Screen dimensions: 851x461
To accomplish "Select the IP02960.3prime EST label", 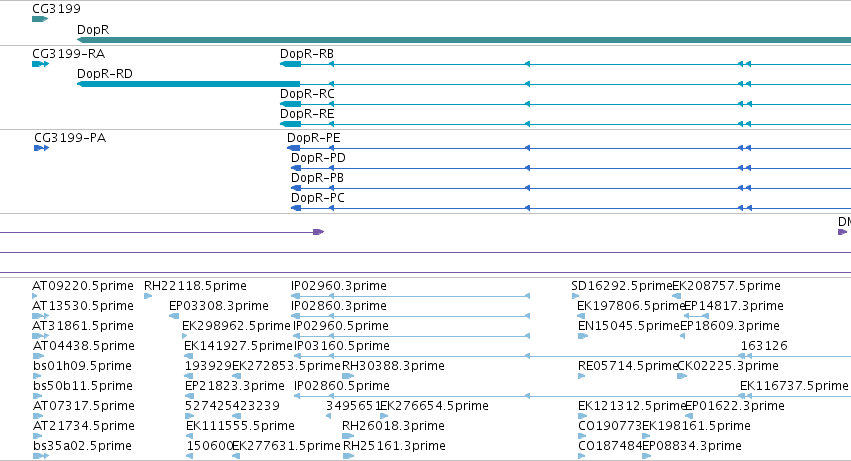I will coord(339,286).
